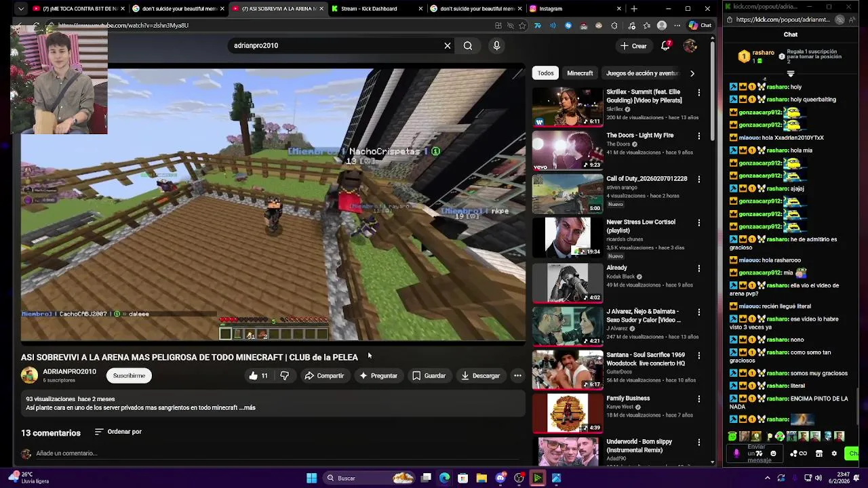Dislike the video with thumbs down
The height and width of the screenshot is (488, 868).
tap(285, 375)
